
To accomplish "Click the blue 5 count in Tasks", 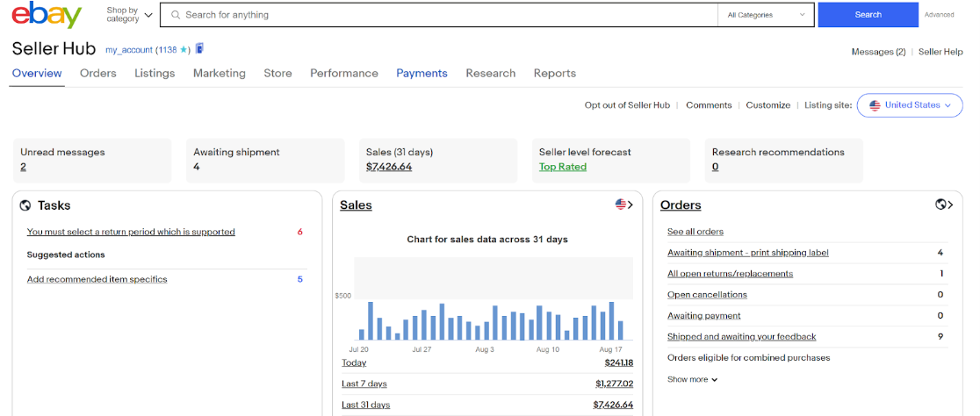I will 300,279.
